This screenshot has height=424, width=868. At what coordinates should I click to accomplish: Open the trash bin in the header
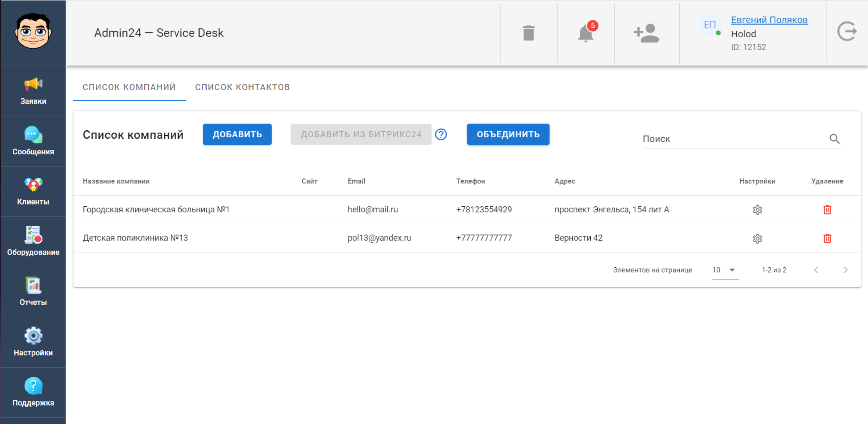click(528, 32)
